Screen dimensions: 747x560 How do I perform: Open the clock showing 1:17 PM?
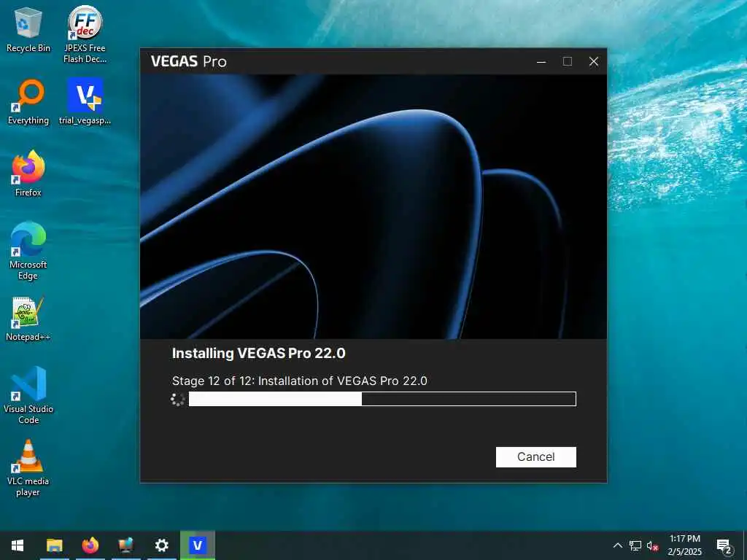[684, 545]
